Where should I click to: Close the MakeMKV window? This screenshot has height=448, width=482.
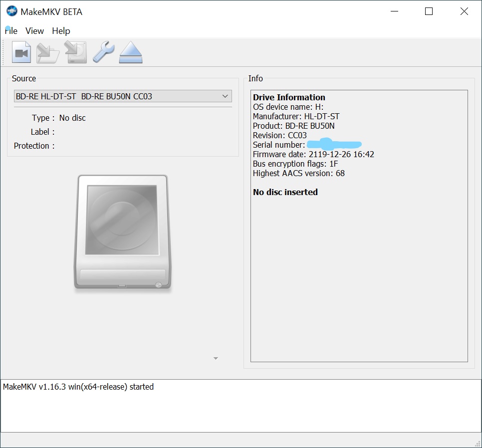click(x=464, y=11)
